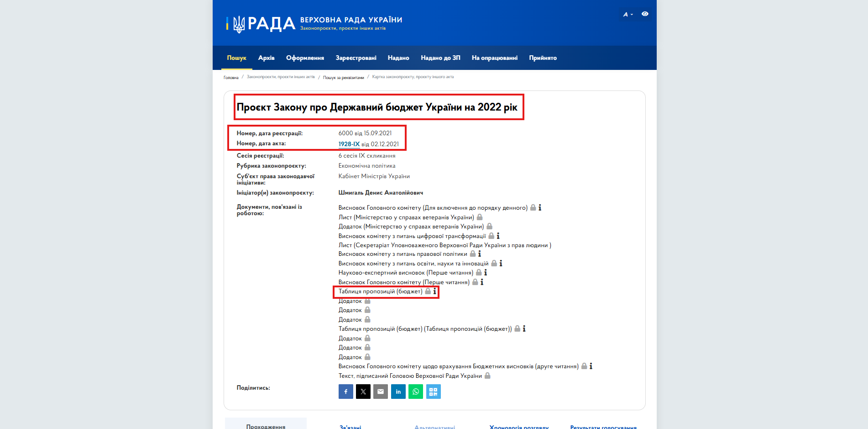The image size is (868, 429).
Task: Open Додаток (Міністерство у справах ветеранів України)
Action: pyautogui.click(x=411, y=226)
